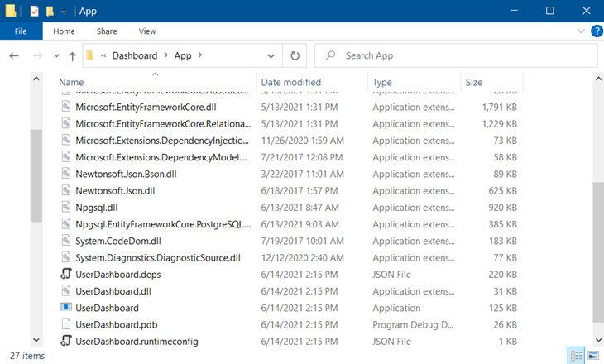This screenshot has height=364, width=604.
Task: Expand the chevron after App in path
Action: (x=200, y=55)
